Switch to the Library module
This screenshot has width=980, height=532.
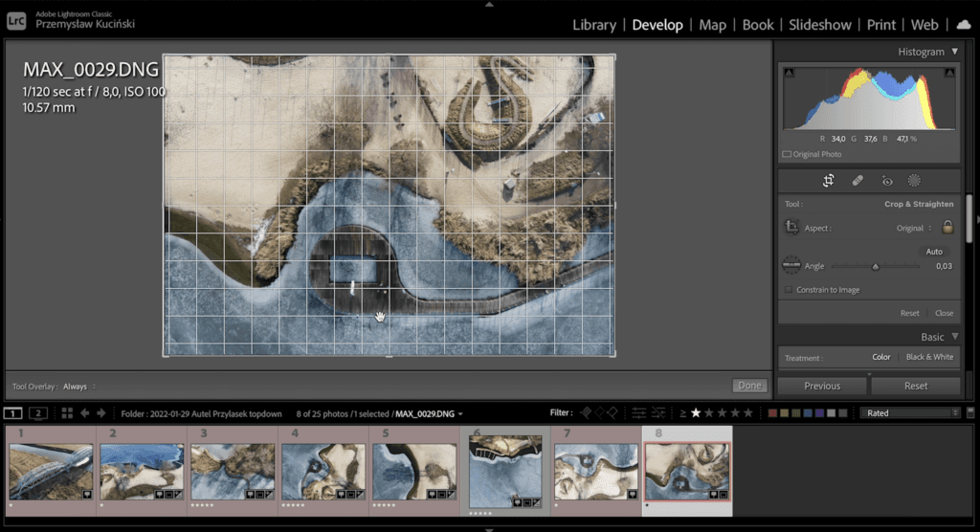pos(594,24)
